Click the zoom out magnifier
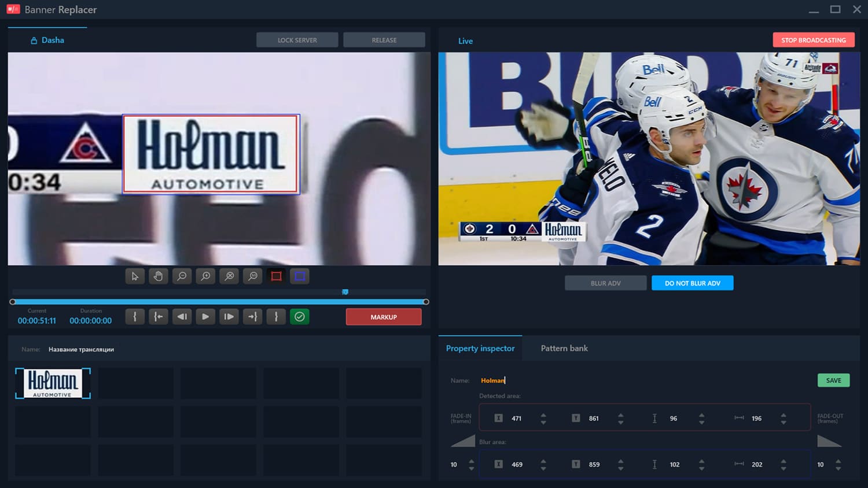 click(182, 276)
